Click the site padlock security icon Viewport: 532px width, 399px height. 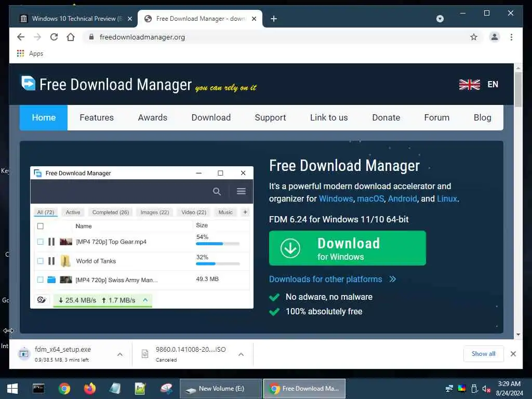(91, 37)
